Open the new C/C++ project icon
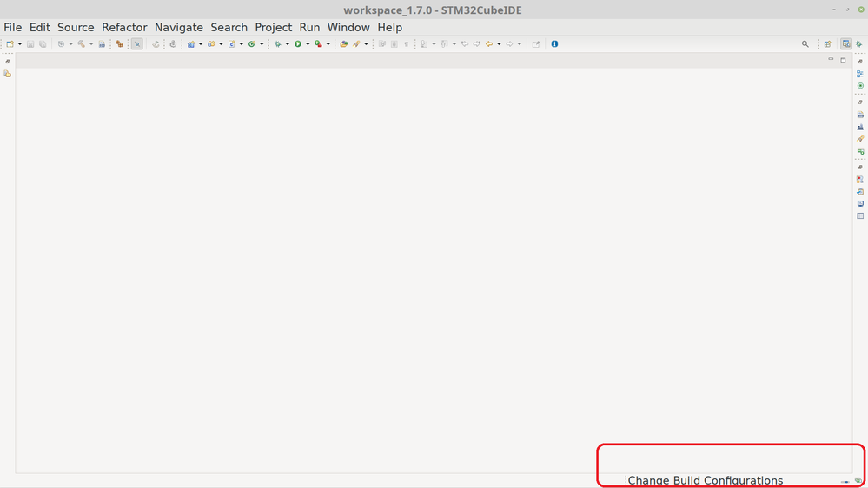 191,43
